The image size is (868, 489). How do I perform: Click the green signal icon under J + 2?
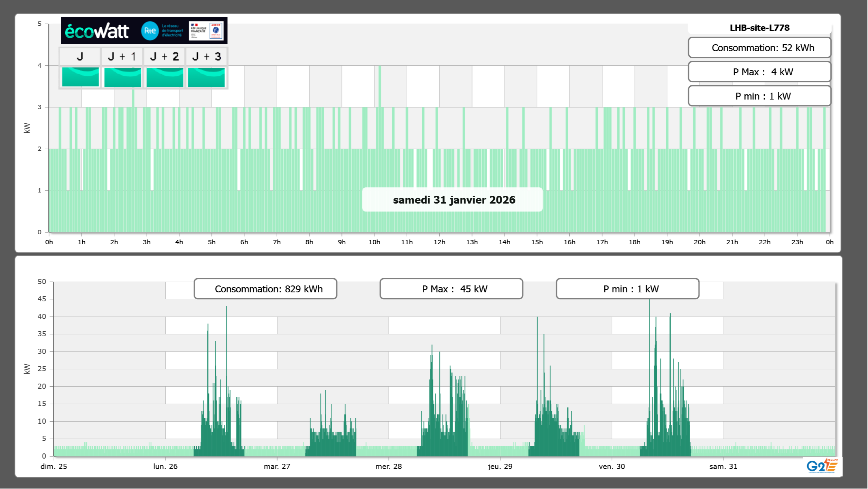(165, 77)
